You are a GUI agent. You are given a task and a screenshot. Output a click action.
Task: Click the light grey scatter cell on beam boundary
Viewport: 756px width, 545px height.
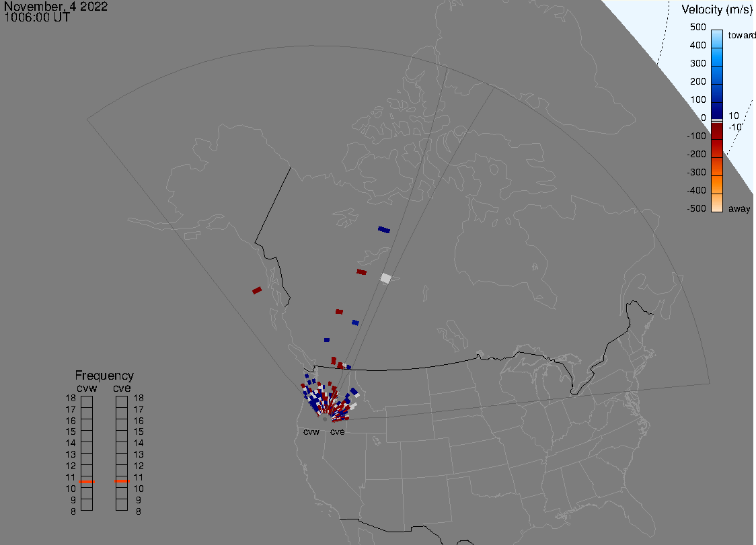pyautogui.click(x=385, y=278)
